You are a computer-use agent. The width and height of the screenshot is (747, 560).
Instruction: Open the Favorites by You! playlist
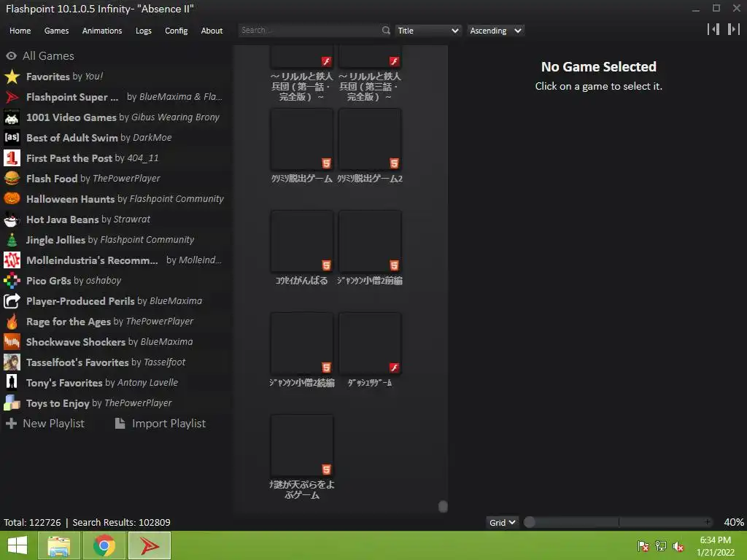[117, 76]
